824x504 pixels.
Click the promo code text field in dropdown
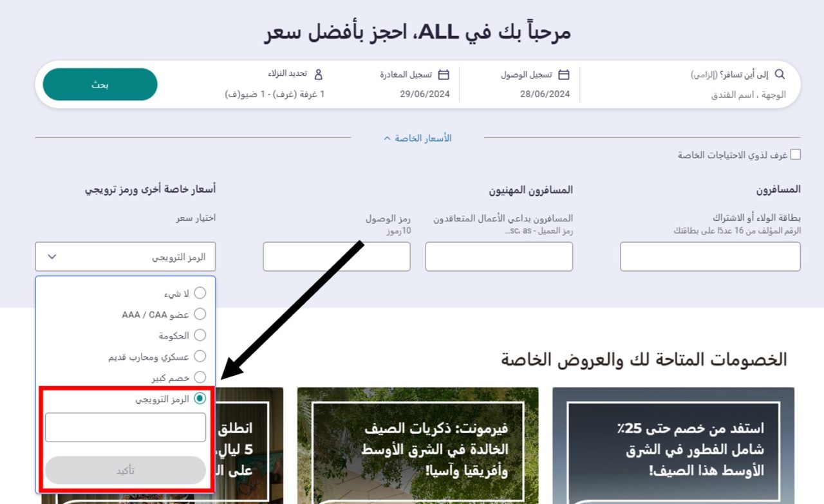coord(126,427)
